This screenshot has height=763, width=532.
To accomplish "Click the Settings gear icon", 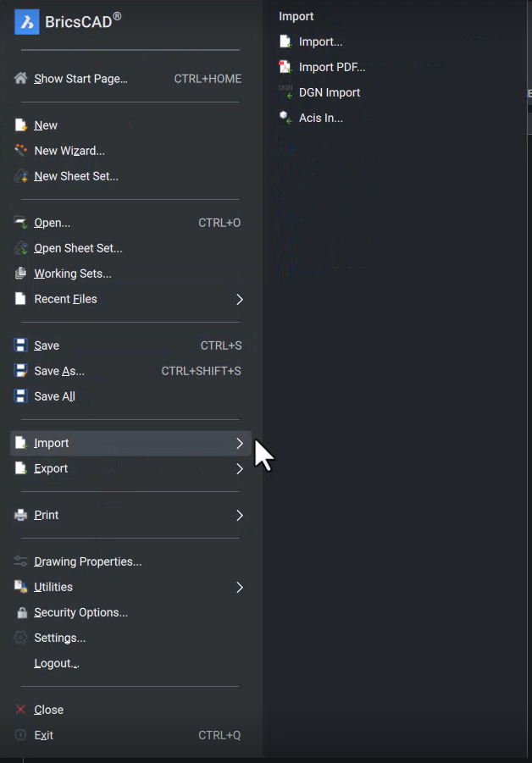I will click(19, 637).
